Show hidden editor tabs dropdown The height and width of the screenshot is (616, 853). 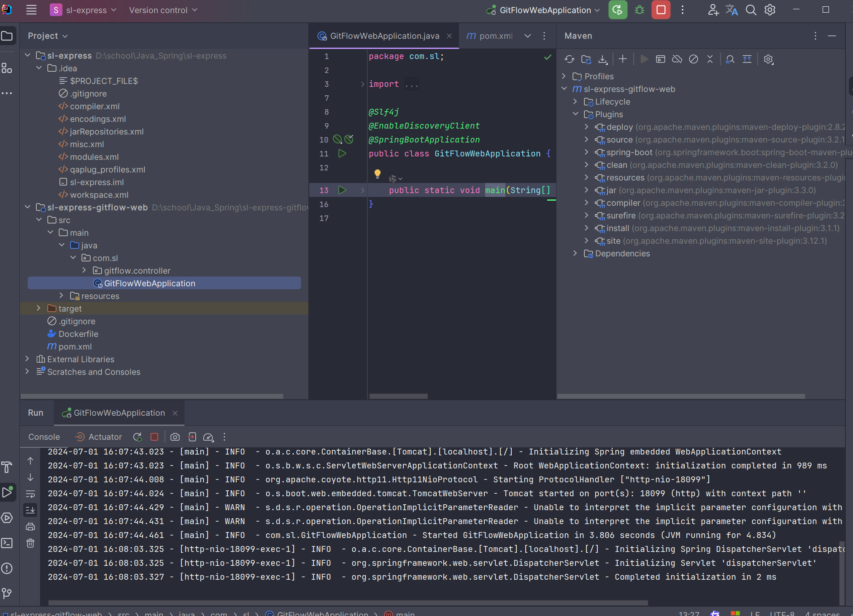(x=528, y=36)
